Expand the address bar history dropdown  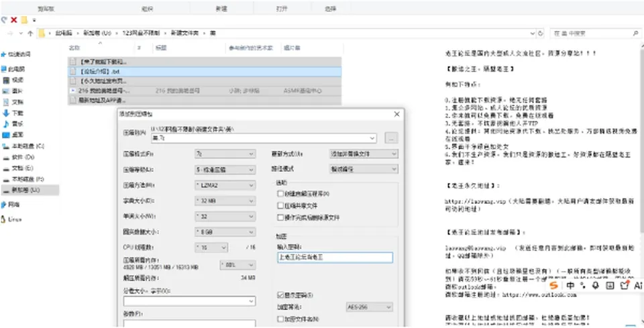(532, 34)
